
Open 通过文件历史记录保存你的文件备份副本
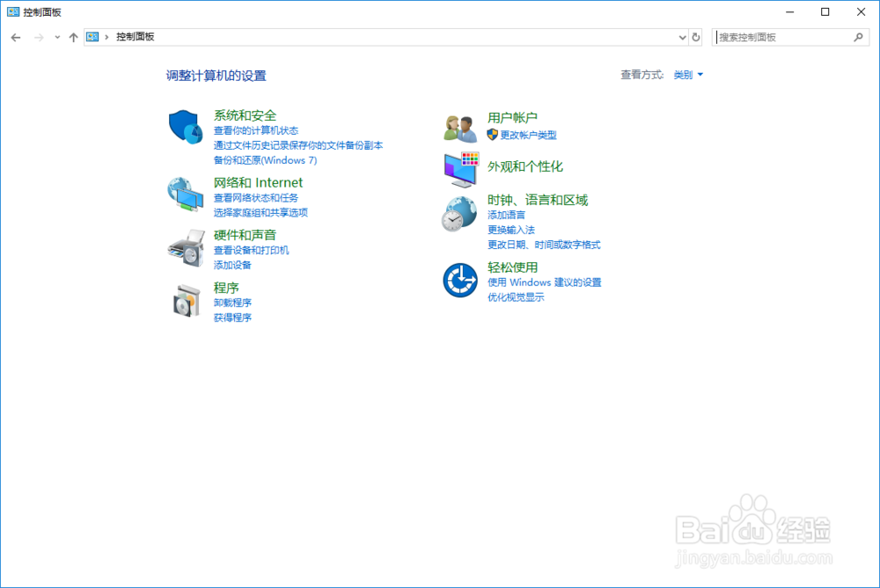coord(298,145)
